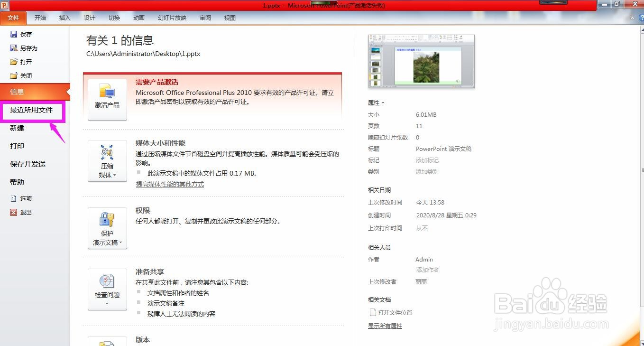Click the Options (选项) icon
The width and height of the screenshot is (644, 346).
coord(14,198)
